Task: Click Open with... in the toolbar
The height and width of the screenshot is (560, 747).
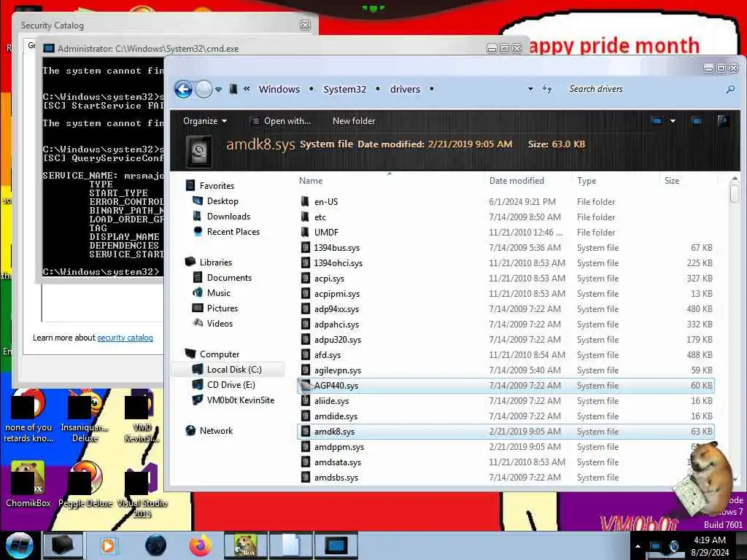Action: click(281, 121)
